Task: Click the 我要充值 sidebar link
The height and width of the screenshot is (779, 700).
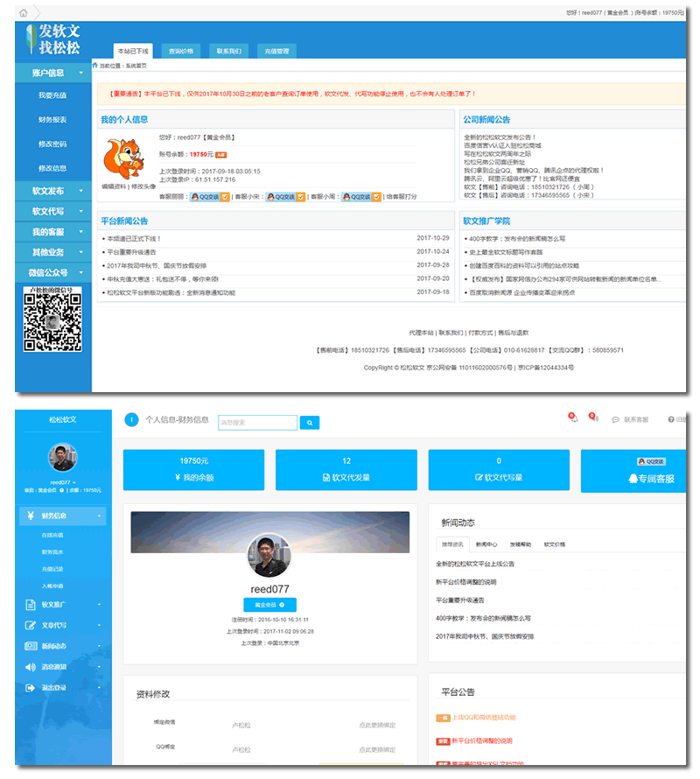Action: tap(52, 95)
